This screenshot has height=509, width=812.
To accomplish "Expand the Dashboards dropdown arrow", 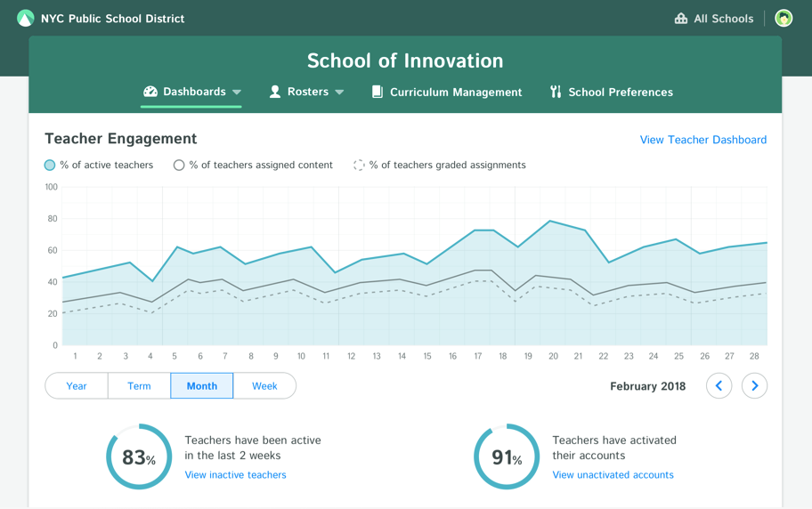I will (237, 93).
